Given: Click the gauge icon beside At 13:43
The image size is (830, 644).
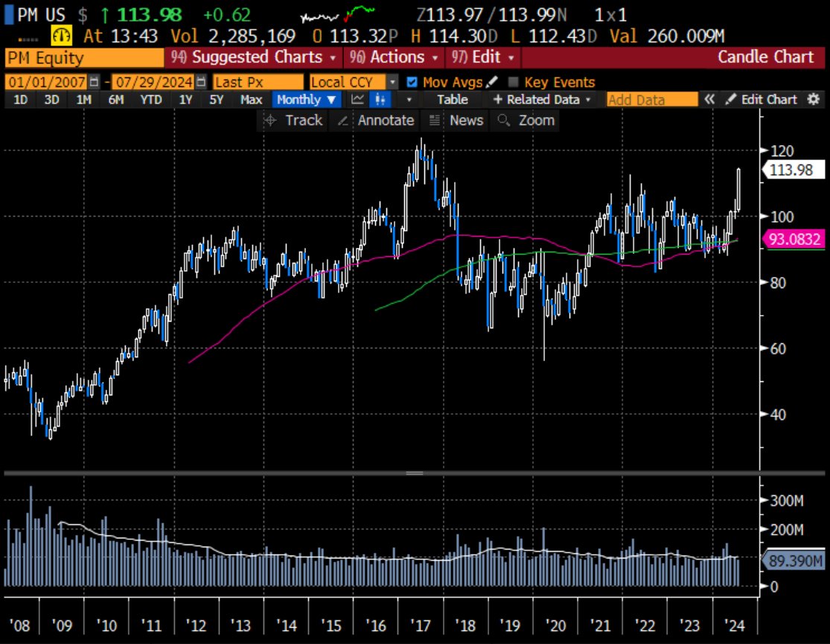Looking at the screenshot, I should pos(61,36).
